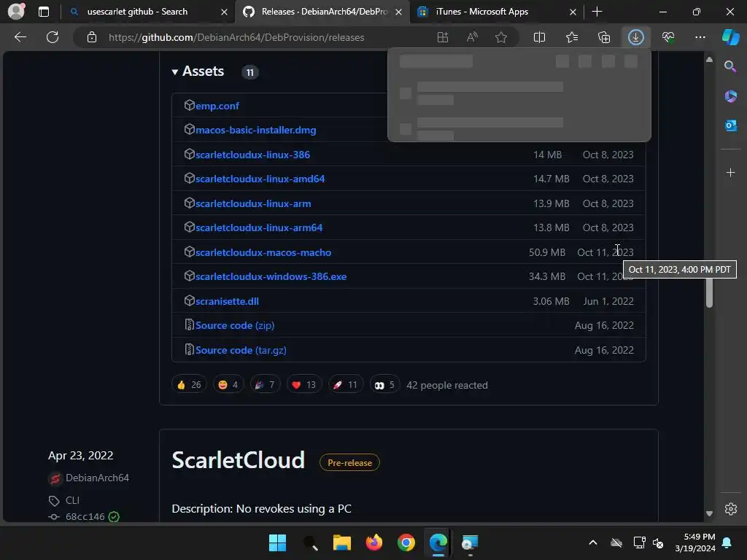Click the laugh reaction with 4
Screen dimensions: 747x560
click(x=228, y=385)
